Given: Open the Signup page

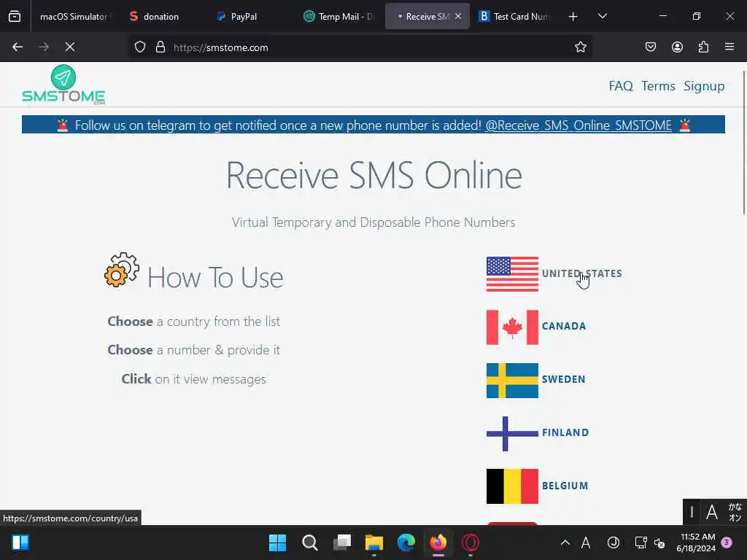Looking at the screenshot, I should coord(704,86).
